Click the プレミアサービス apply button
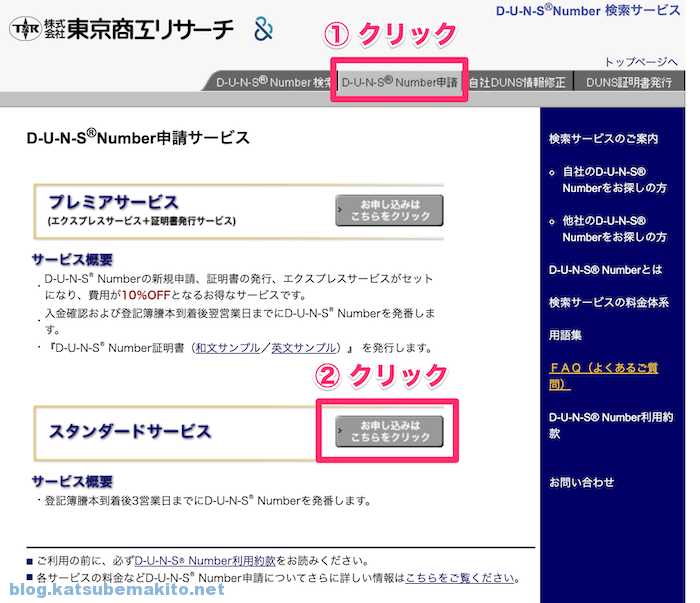Image resolution: width=700 pixels, height=603 pixels. pos(389,210)
